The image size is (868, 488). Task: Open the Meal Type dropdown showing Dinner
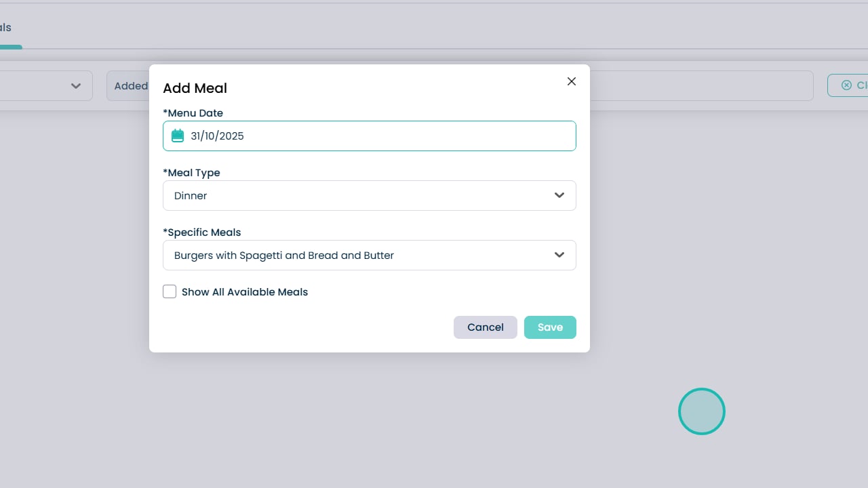click(x=359, y=195)
